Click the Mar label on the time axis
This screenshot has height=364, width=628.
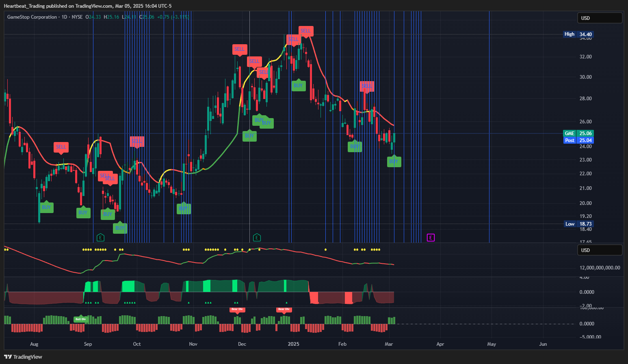[389, 344]
